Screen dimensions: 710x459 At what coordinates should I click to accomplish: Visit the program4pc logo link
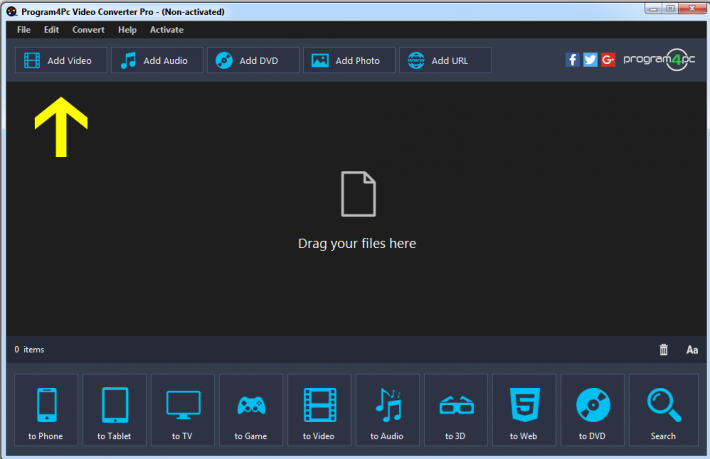659,60
